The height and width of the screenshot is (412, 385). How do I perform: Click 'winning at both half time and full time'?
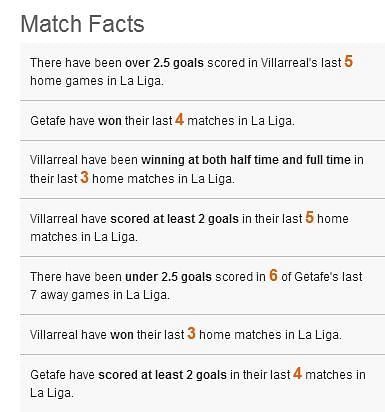click(x=246, y=160)
